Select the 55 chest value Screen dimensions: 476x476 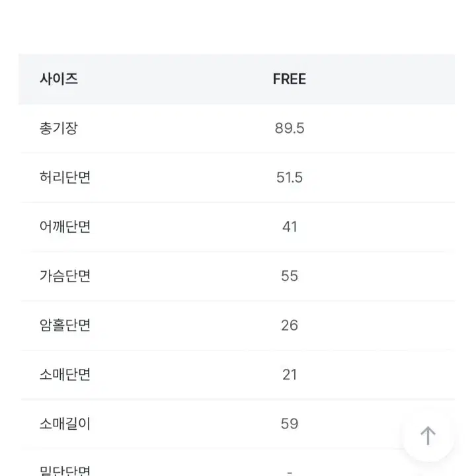point(290,276)
